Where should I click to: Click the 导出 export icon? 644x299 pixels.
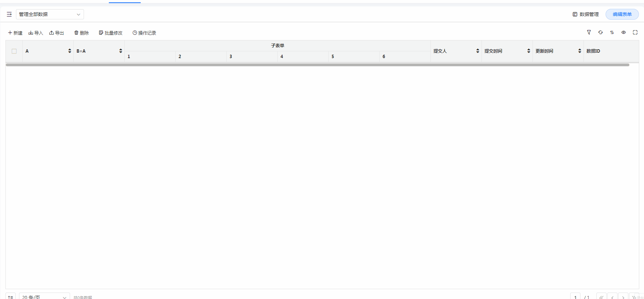click(x=51, y=33)
